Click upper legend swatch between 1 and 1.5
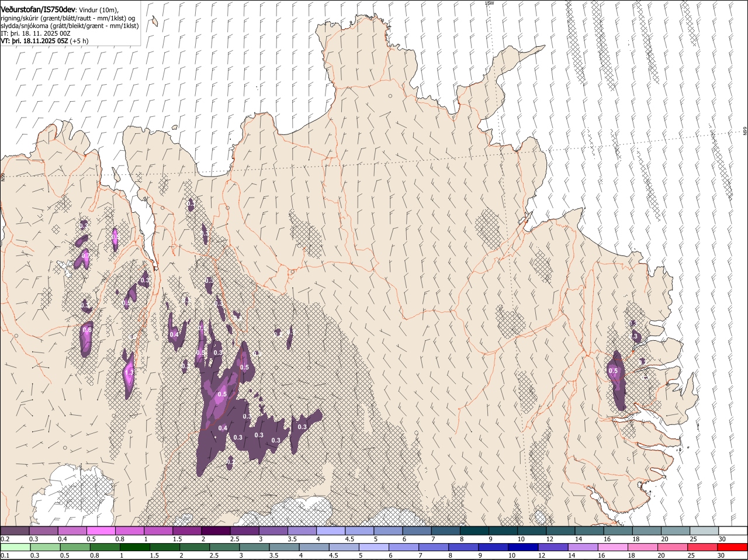 tap(158, 530)
